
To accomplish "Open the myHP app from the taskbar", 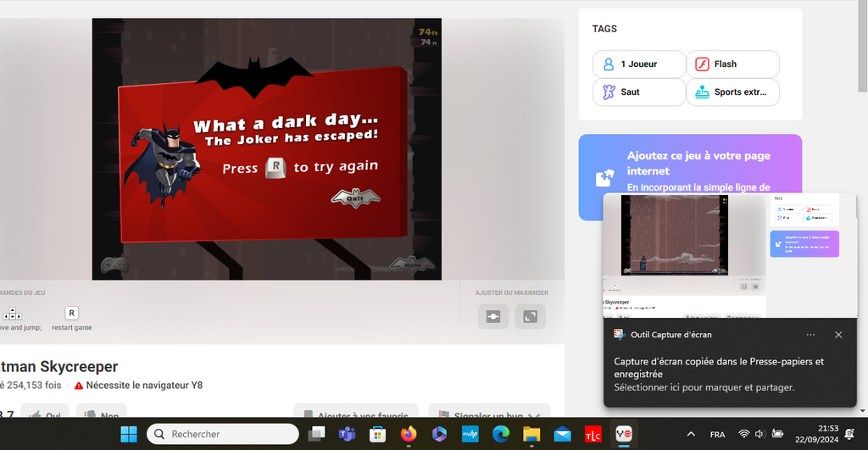I will click(x=470, y=434).
